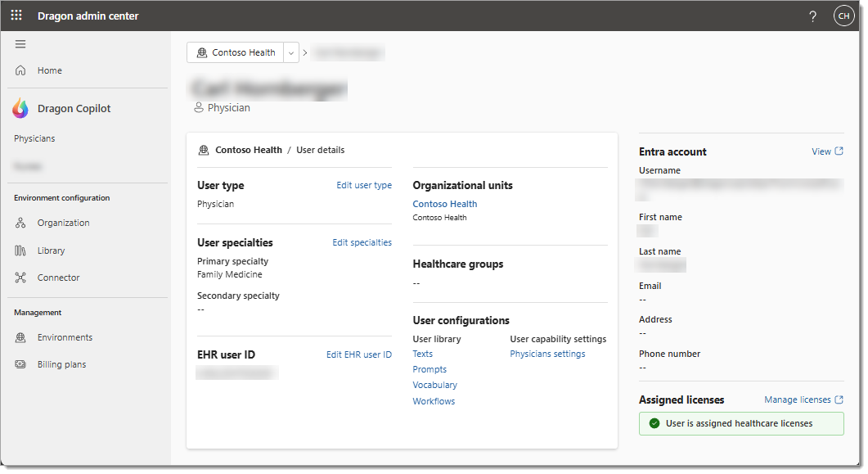This screenshot has width=868, height=474.
Task: Click the Phone number label
Action: tap(669, 354)
